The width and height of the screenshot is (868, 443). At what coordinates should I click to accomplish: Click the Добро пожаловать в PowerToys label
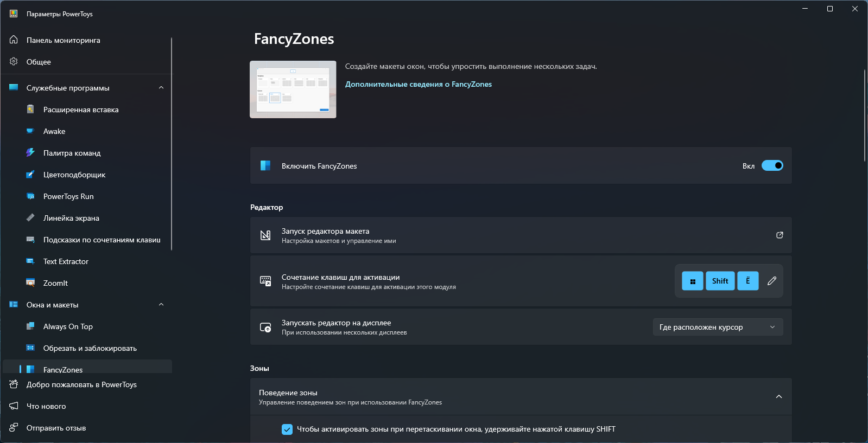pyautogui.click(x=81, y=384)
